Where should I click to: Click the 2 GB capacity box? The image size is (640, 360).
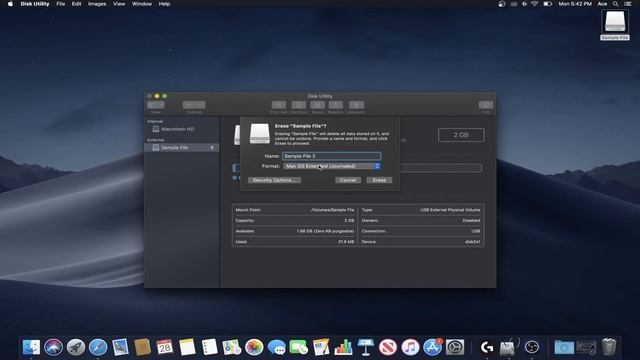(x=461, y=135)
